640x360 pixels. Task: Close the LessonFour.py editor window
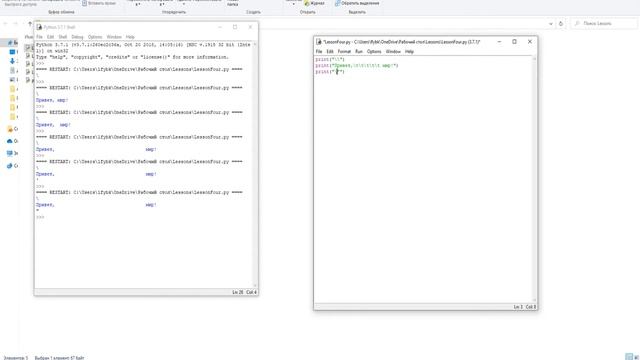(x=530, y=42)
